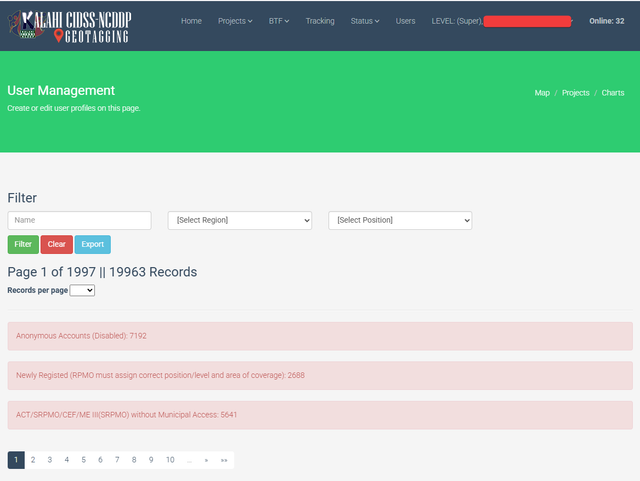Open the Tracking page
The width and height of the screenshot is (640, 481).
click(x=320, y=21)
